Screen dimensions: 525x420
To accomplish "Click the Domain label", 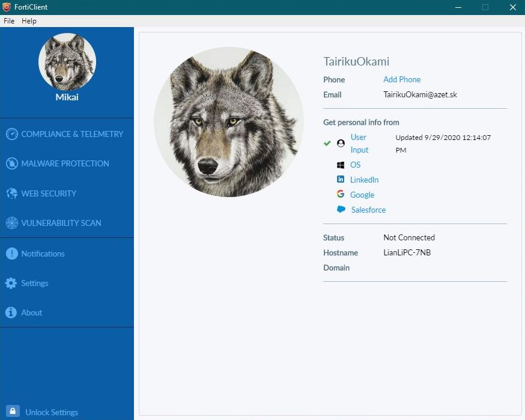I will [x=336, y=267].
